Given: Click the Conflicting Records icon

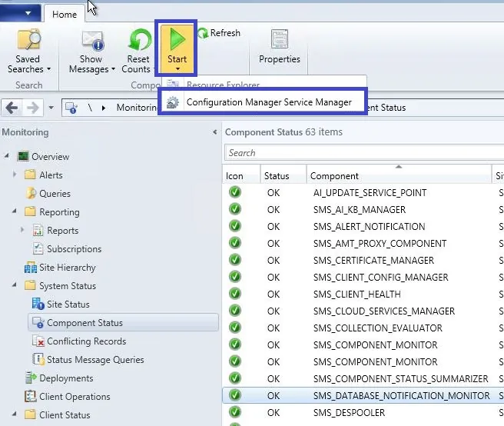Looking at the screenshot, I should click(x=38, y=341).
